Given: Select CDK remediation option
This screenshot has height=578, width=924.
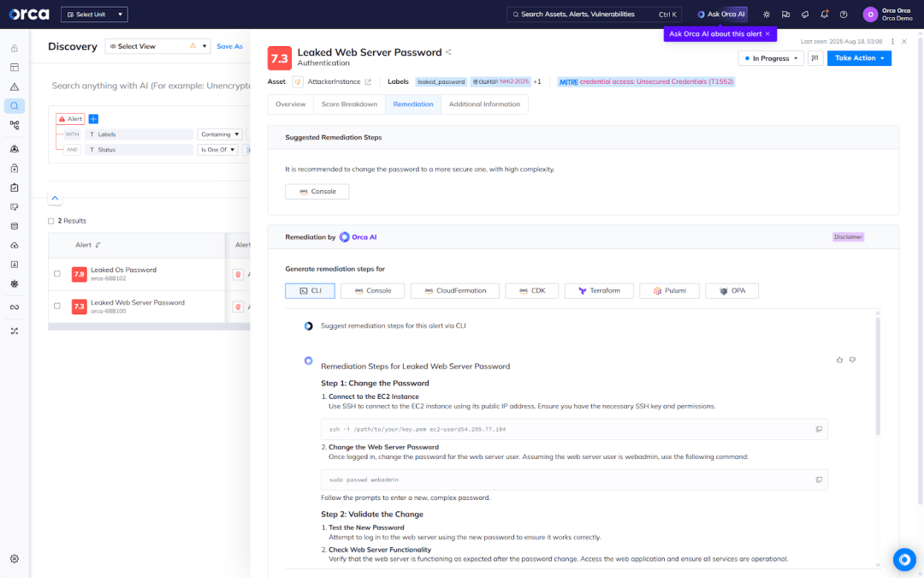Looking at the screenshot, I should 531,291.
